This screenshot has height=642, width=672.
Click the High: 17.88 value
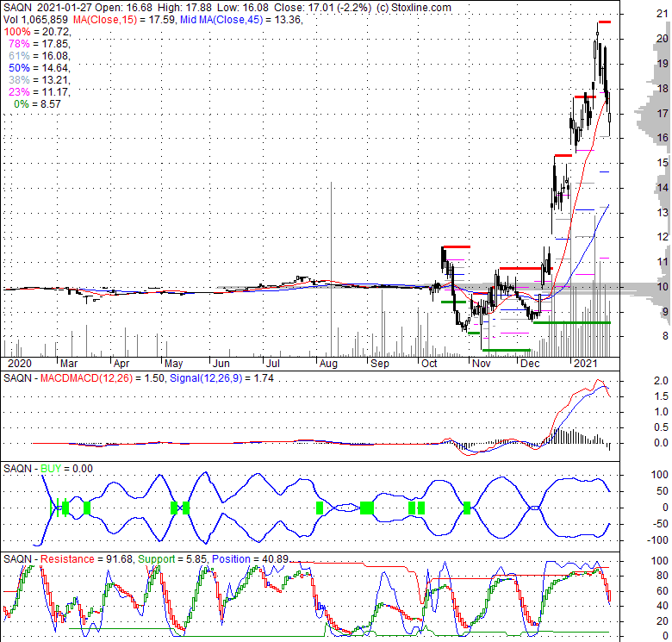[x=184, y=8]
